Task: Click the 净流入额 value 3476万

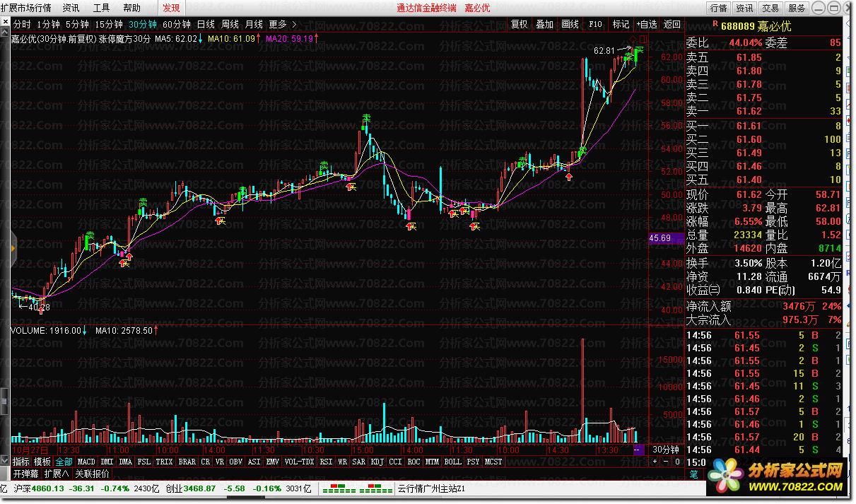Action: click(798, 307)
